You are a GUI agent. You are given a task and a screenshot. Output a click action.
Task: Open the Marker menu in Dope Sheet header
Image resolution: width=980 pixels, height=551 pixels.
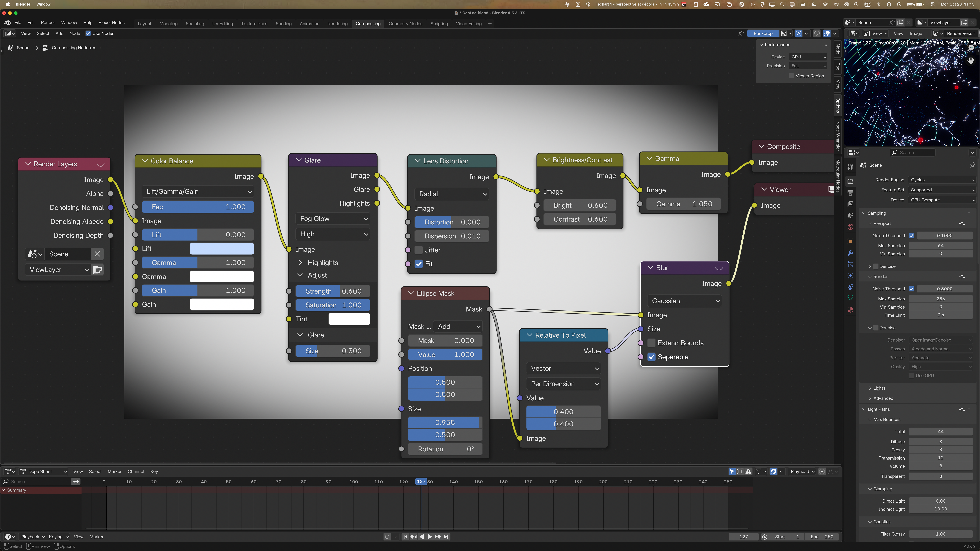[114, 472]
